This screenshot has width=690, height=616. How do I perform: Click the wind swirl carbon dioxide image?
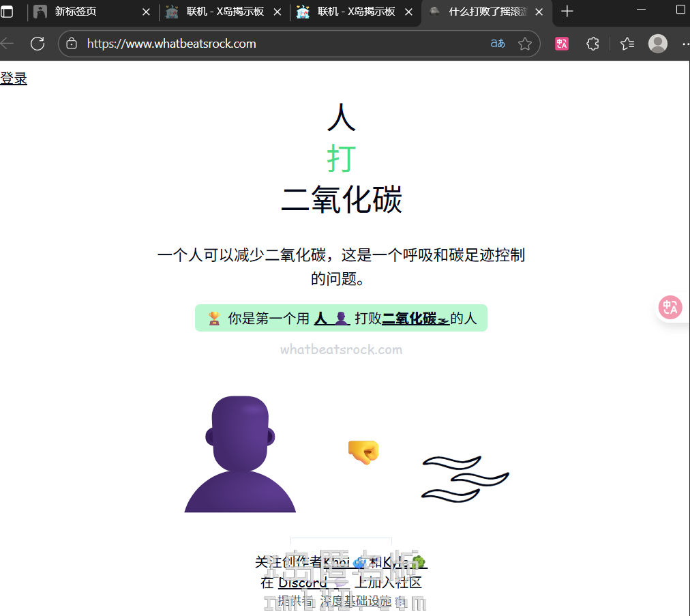465,479
